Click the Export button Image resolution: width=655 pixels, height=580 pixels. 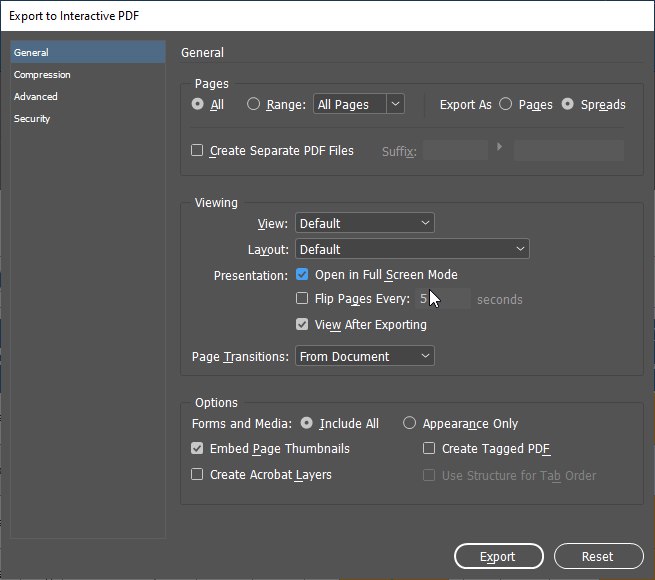(499, 556)
